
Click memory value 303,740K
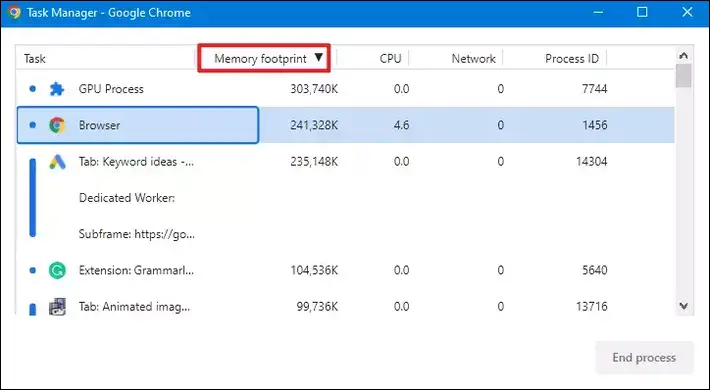(x=314, y=89)
